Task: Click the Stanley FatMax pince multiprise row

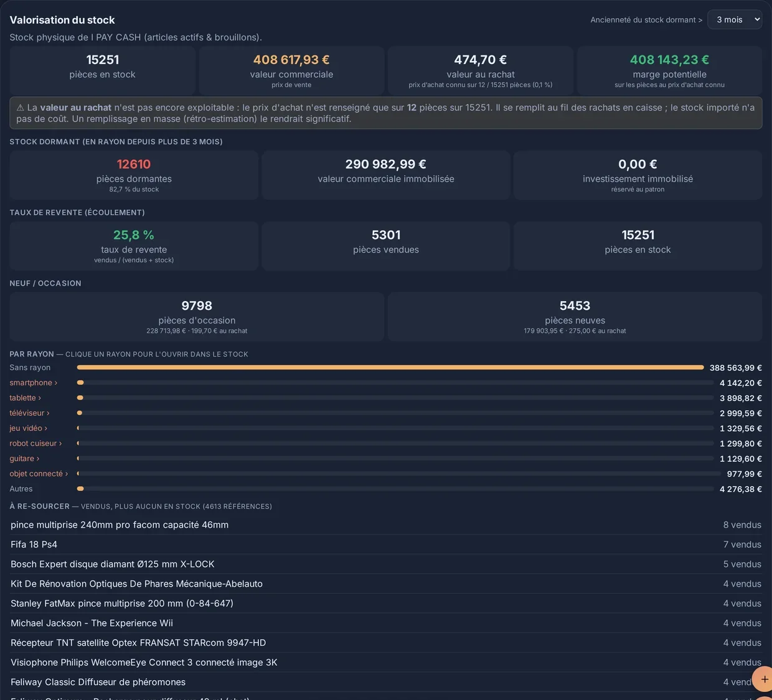Action: click(x=386, y=604)
